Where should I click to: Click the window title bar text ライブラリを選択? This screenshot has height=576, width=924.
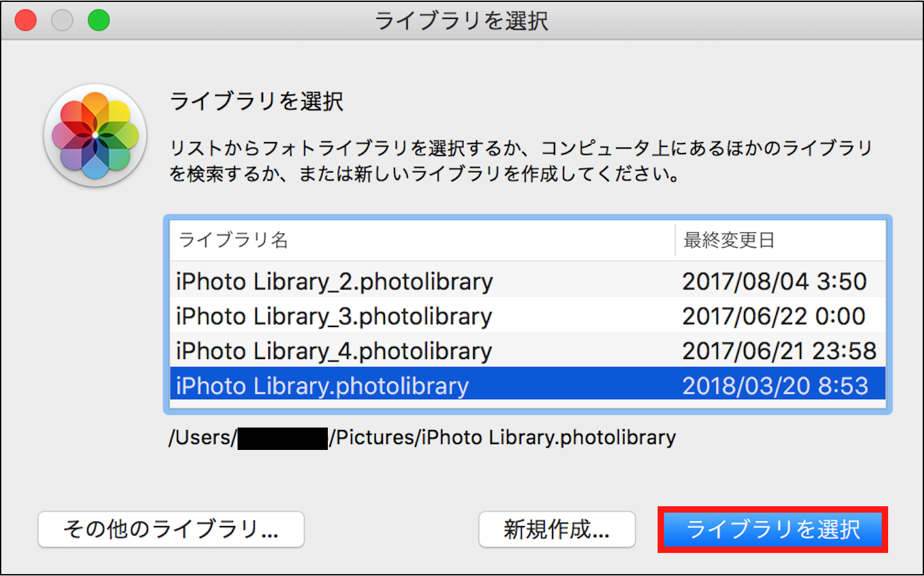pyautogui.click(x=461, y=20)
